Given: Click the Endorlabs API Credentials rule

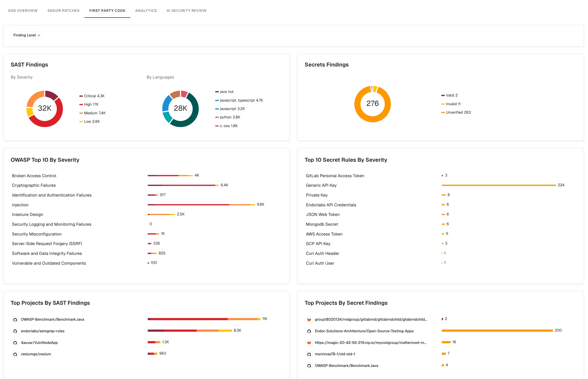Looking at the screenshot, I should 331,205.
